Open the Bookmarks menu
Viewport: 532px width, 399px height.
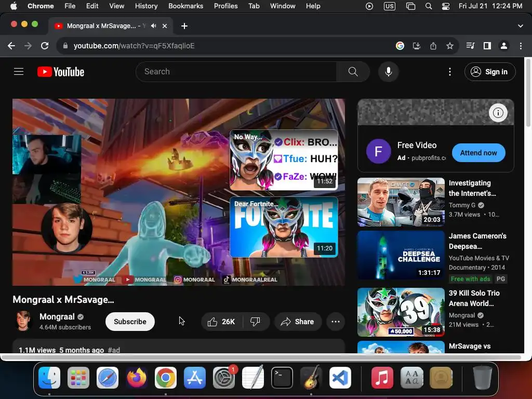[185, 6]
